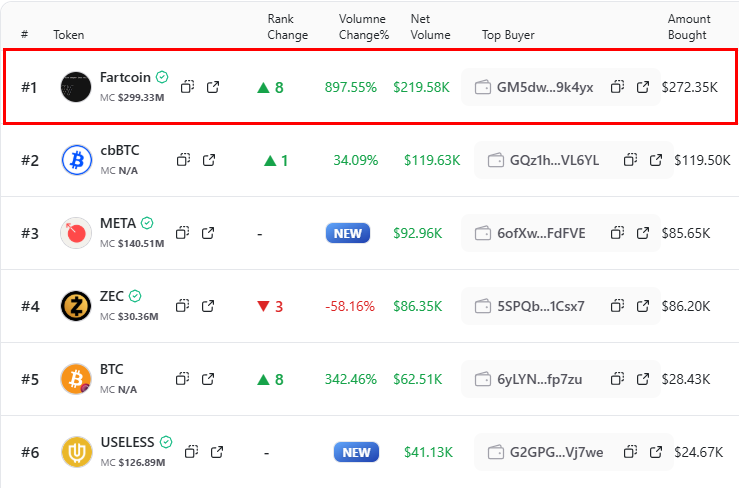Open USELESS token external link
Viewport: 739px width, 488px height.
click(217, 452)
